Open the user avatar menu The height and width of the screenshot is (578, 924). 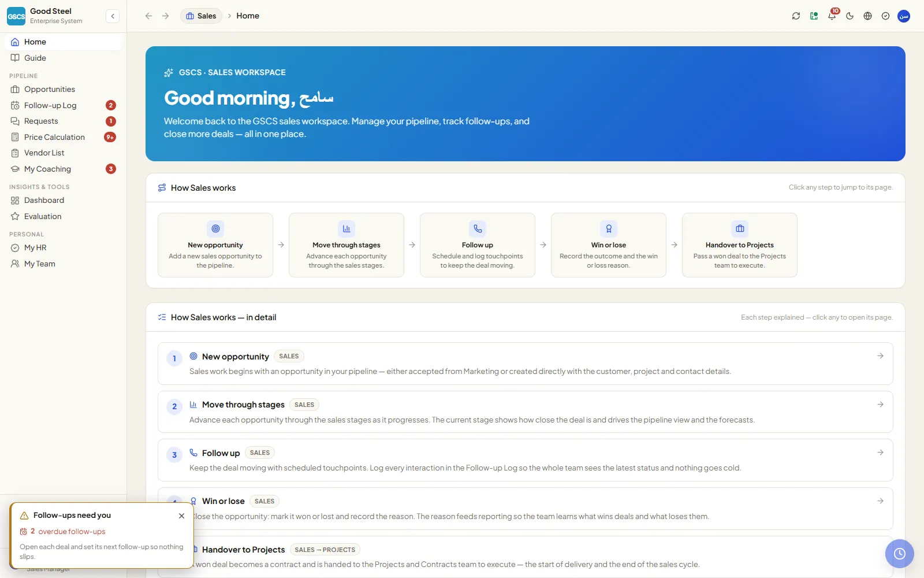[904, 16]
